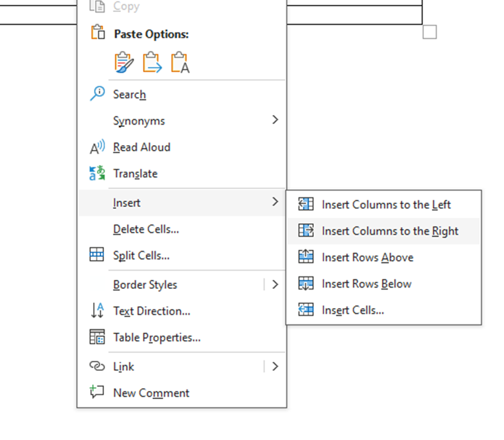Choose Search from the context menu

pyautogui.click(x=182, y=95)
